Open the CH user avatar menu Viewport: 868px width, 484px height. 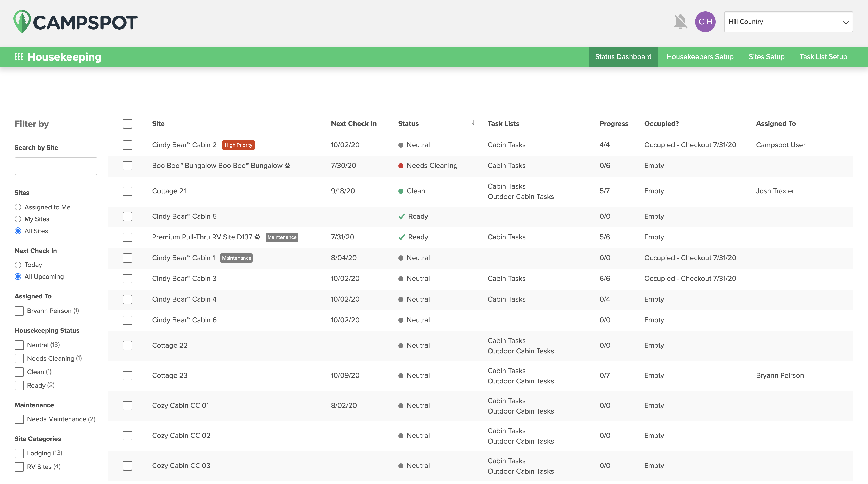705,22
